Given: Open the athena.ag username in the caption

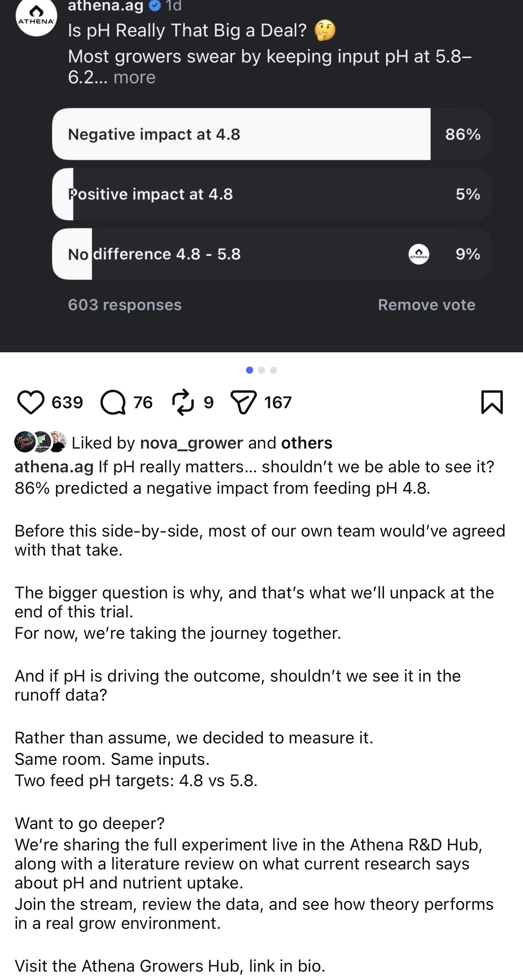Looking at the screenshot, I should coord(54,467).
